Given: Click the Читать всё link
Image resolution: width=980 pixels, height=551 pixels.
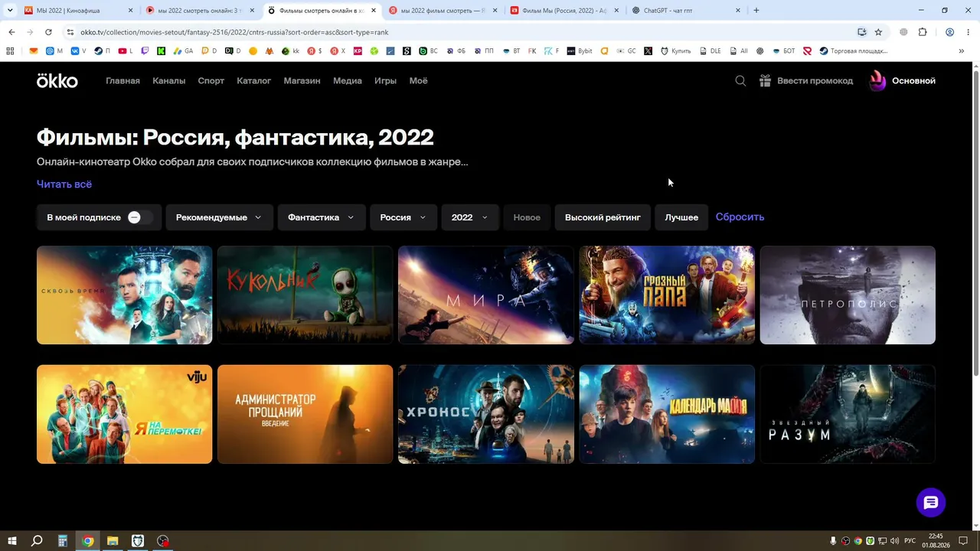Looking at the screenshot, I should tap(64, 184).
